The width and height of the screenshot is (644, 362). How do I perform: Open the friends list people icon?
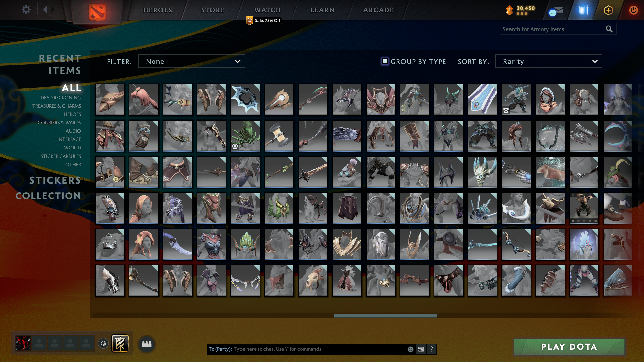click(x=146, y=343)
